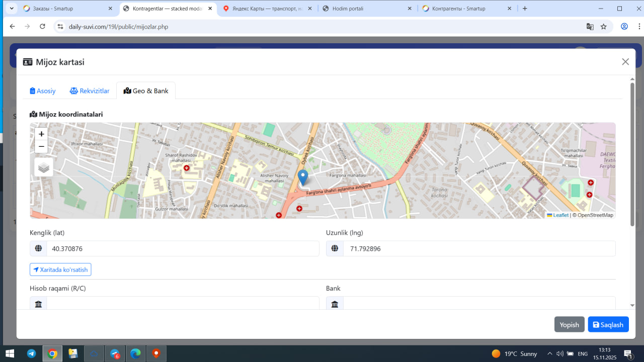The width and height of the screenshot is (644, 362).
Task: Open a new browser tab
Action: coord(525,9)
